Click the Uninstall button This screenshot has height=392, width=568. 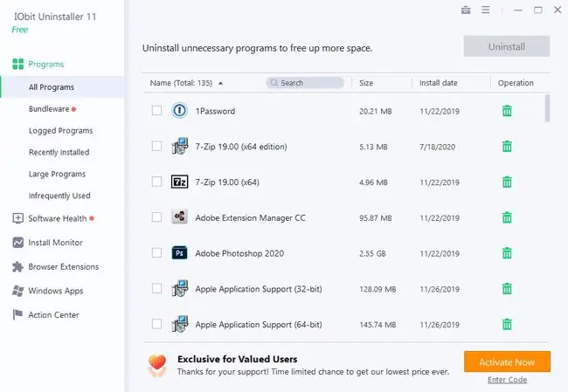pos(507,46)
